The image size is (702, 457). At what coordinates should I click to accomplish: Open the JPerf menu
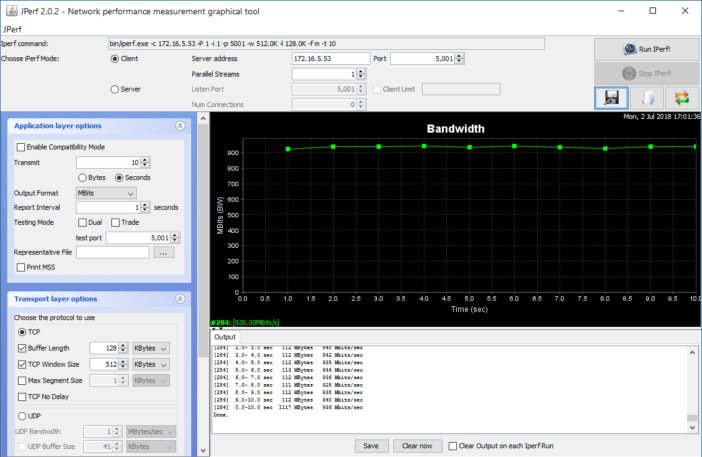(13, 30)
